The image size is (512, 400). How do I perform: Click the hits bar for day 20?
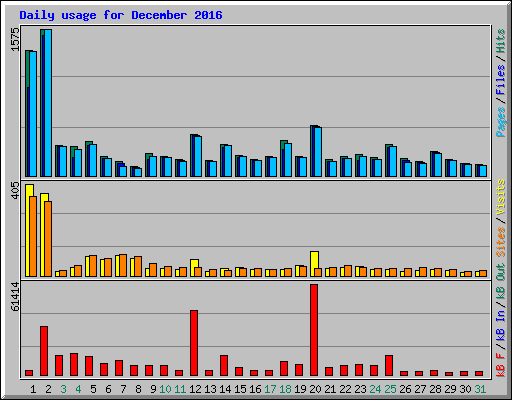tap(312, 151)
